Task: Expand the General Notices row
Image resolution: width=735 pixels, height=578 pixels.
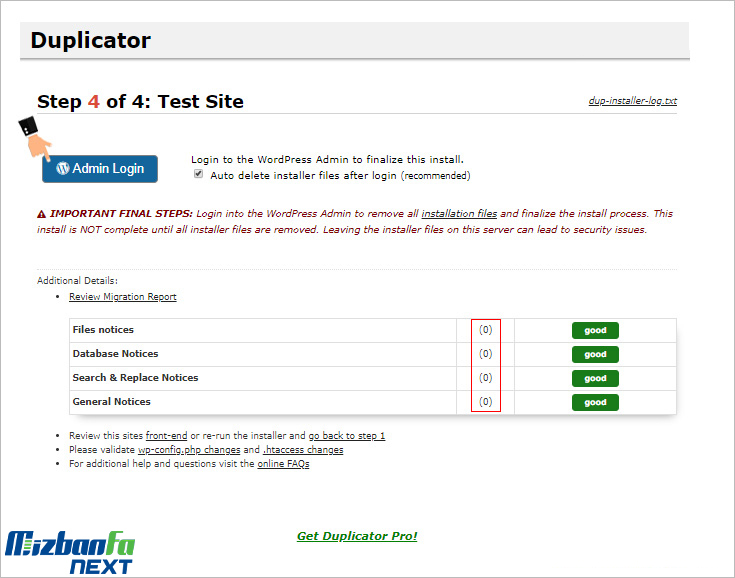Action: (x=111, y=402)
